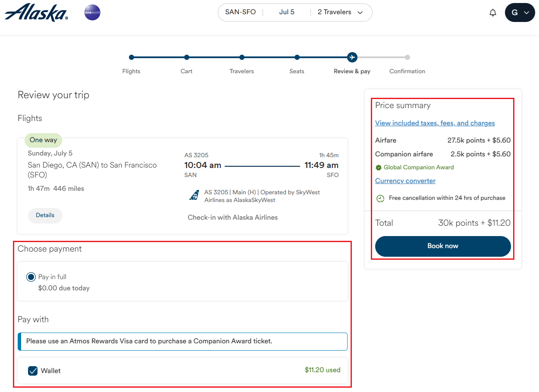This screenshot has width=539, height=392.
Task: Click the '30k points + $11.20' total
Action: point(474,223)
